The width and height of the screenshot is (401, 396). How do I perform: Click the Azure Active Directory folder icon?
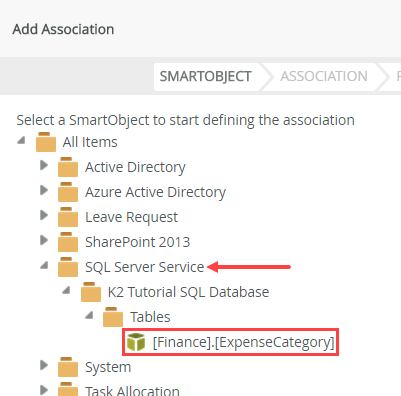(x=68, y=192)
